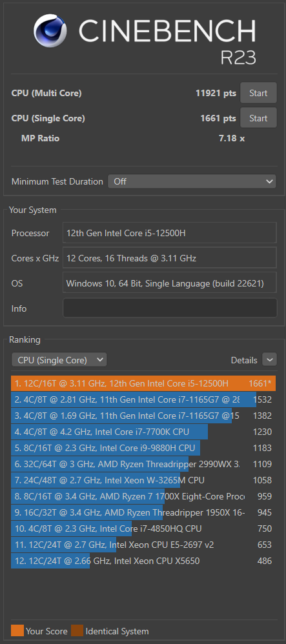Start the CPU Multi Core test
The width and height of the screenshot is (286, 644).
(258, 93)
